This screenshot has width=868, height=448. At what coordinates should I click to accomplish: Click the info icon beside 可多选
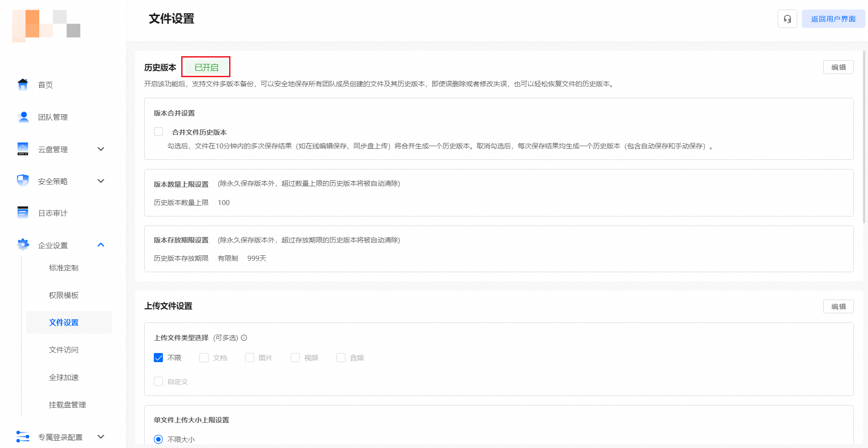click(x=244, y=338)
